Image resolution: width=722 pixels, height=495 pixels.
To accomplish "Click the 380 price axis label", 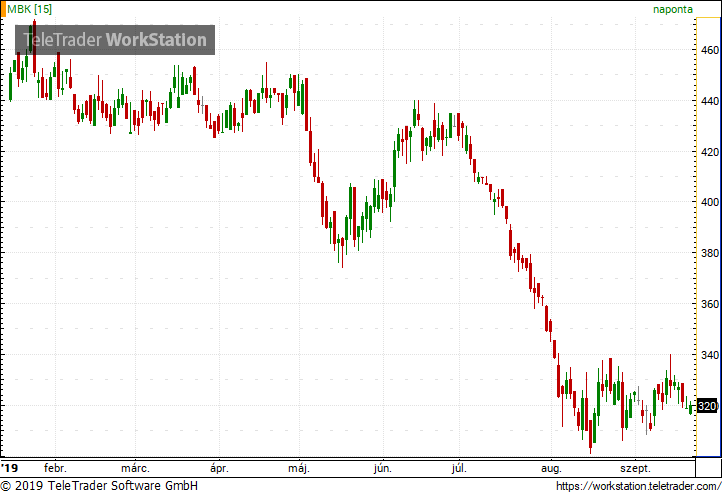I will coord(710,253).
